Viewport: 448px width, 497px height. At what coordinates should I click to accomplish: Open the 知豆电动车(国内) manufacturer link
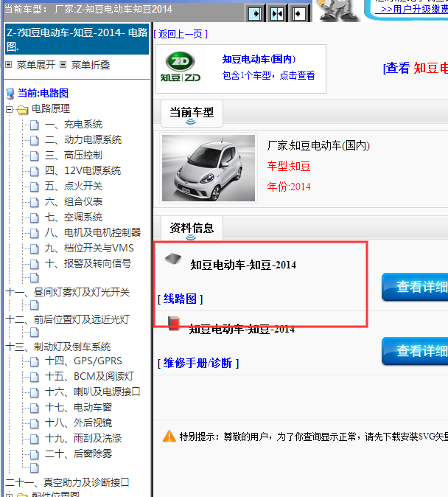(x=259, y=59)
